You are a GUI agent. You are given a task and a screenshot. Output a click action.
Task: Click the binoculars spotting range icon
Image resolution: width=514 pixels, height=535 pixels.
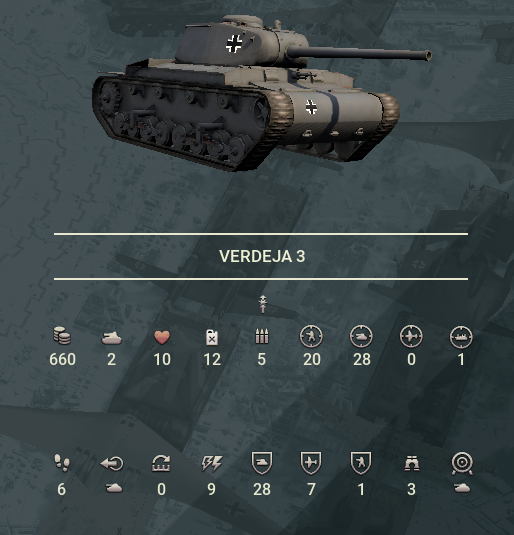tap(412, 463)
